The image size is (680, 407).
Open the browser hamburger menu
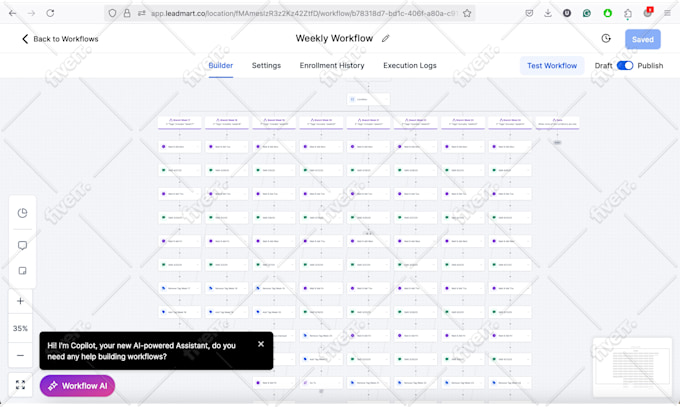pyautogui.click(x=667, y=13)
